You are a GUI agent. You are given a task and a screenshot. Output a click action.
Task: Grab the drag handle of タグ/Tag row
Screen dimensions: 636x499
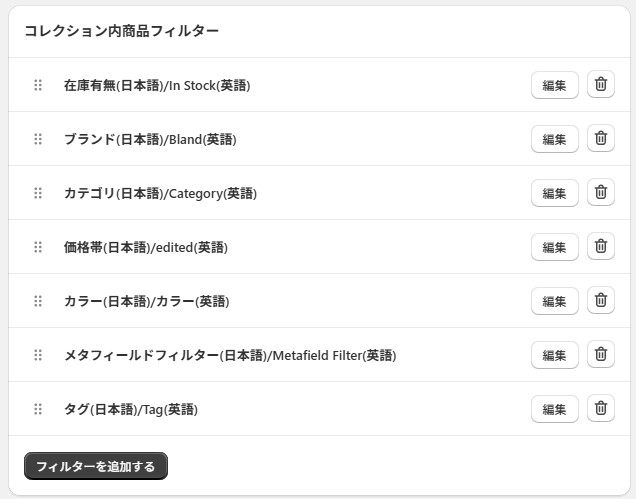38,409
